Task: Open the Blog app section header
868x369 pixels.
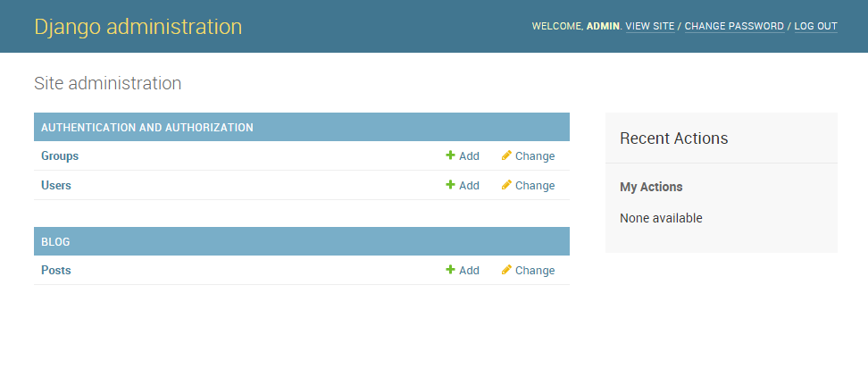Action: coord(55,242)
